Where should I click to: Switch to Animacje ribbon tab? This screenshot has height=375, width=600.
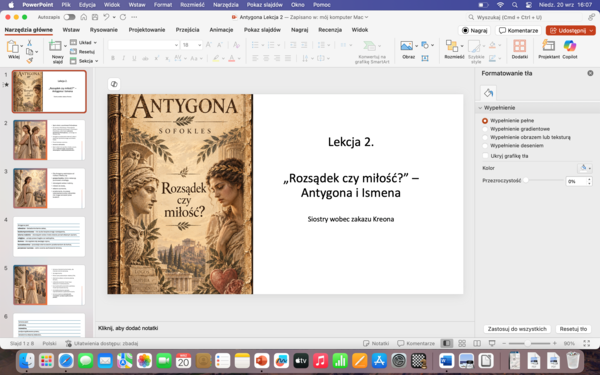221,30
